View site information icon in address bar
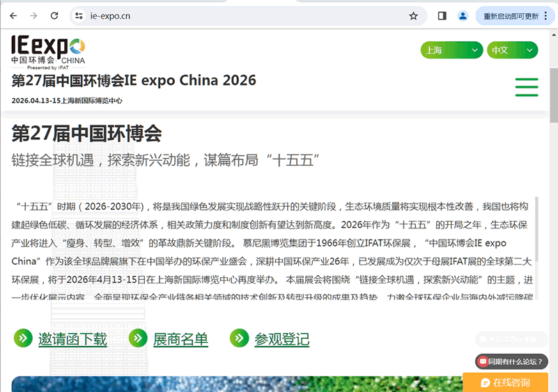Screen dimensions: 558x392 79,16
